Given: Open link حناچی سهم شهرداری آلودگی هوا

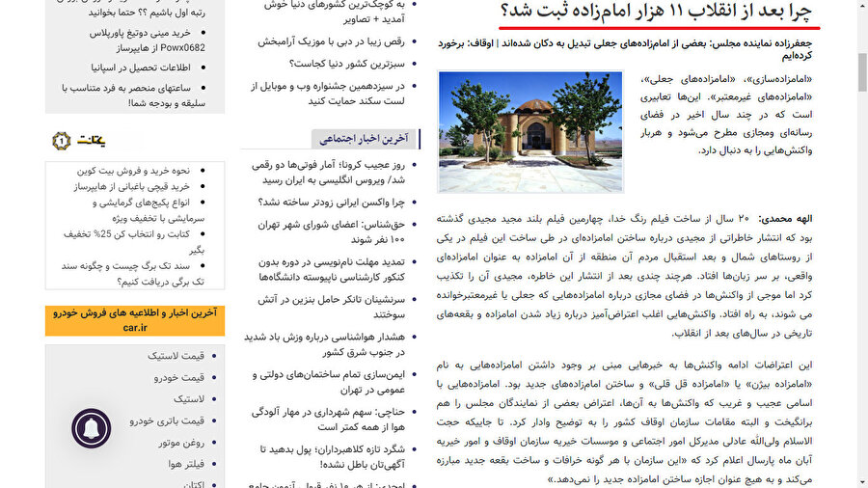Looking at the screenshot, I should coord(328,420).
